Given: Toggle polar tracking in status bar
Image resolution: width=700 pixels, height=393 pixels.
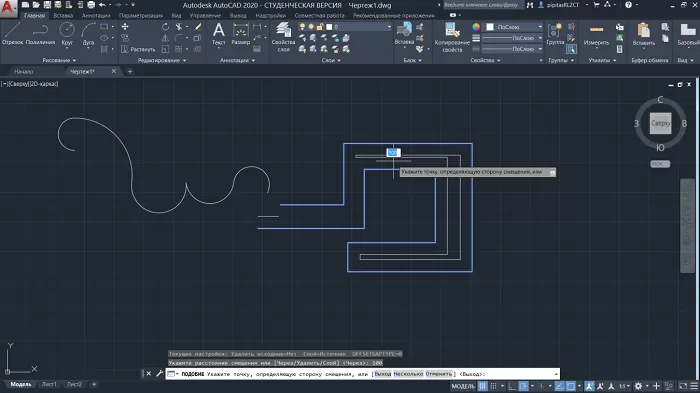Looking at the screenshot, I should point(523,386).
